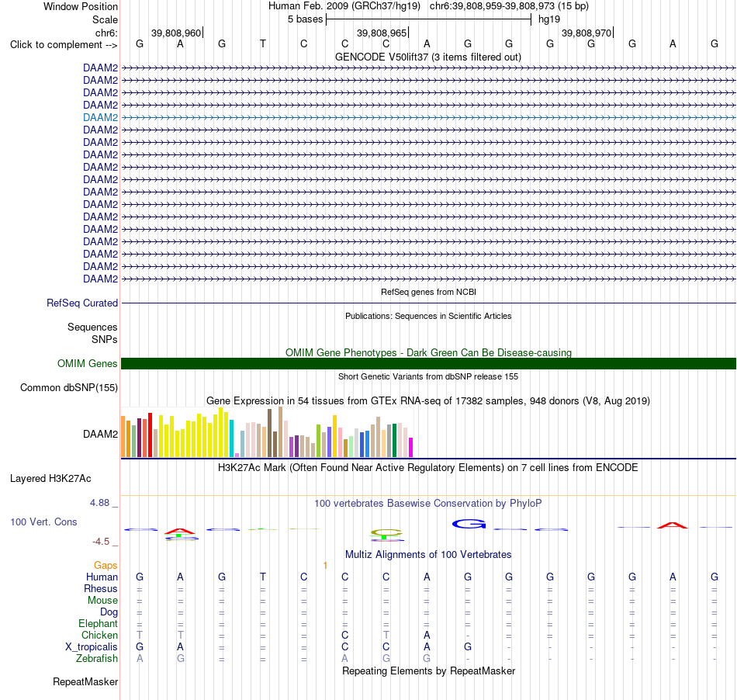Click the Sequences track label
The width and height of the screenshot is (737, 700).
tap(92, 327)
